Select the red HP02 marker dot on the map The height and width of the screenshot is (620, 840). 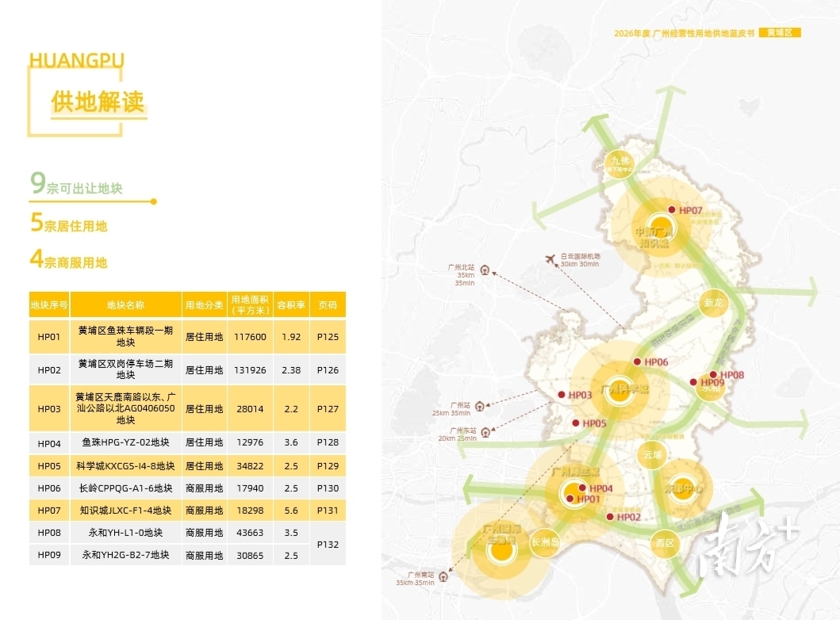pyautogui.click(x=609, y=517)
